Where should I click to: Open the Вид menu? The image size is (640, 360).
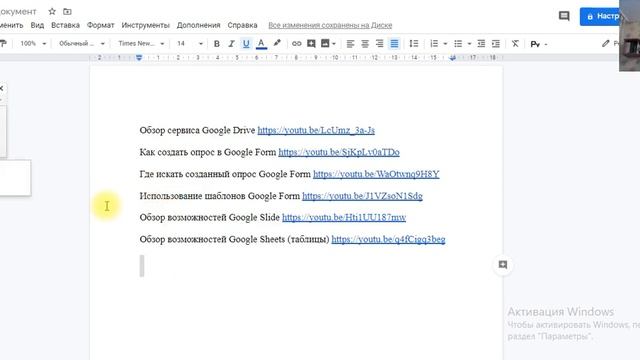tap(37, 25)
